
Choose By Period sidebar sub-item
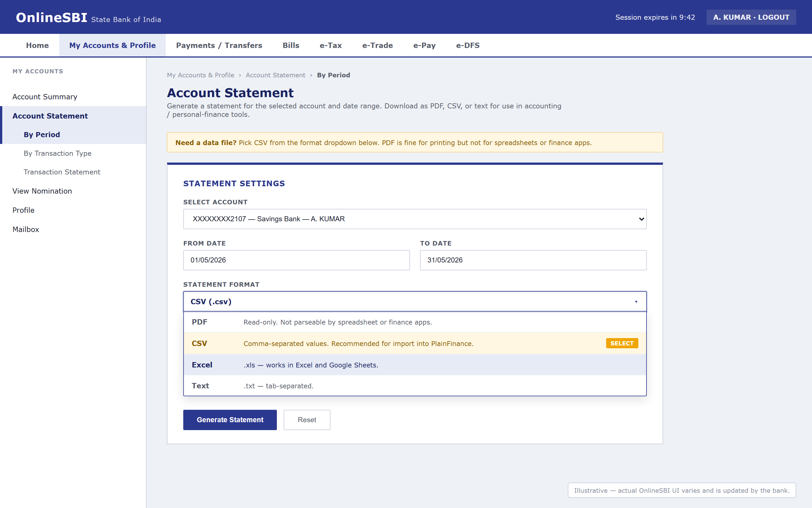[x=73, y=135]
